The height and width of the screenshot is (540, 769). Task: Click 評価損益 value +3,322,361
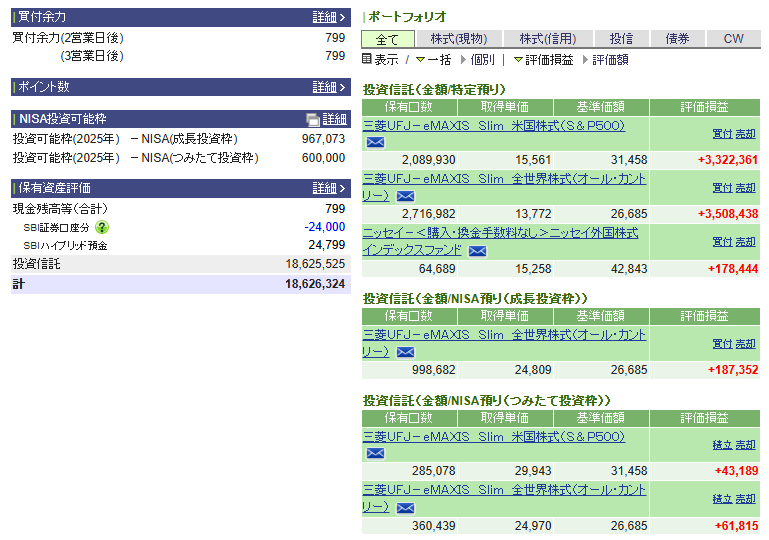[728, 160]
